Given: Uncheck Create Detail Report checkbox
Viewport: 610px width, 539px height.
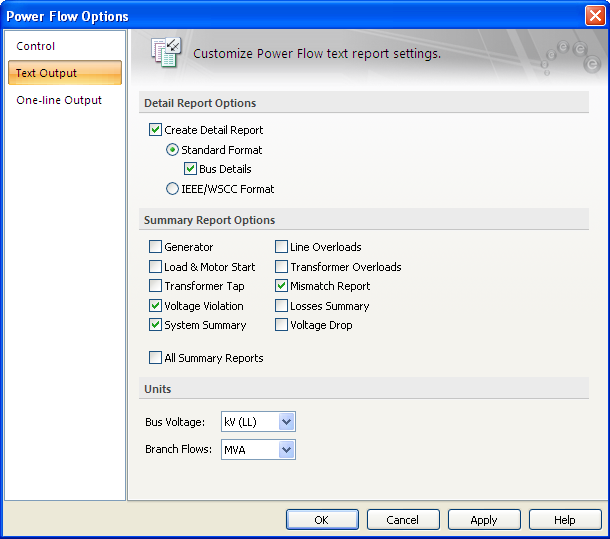Looking at the screenshot, I should [155, 130].
